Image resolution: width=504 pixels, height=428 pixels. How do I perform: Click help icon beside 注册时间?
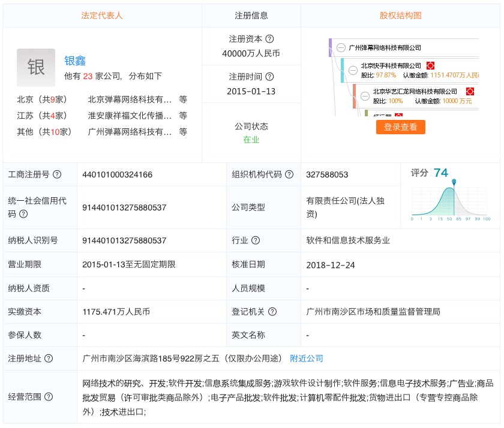(x=269, y=77)
